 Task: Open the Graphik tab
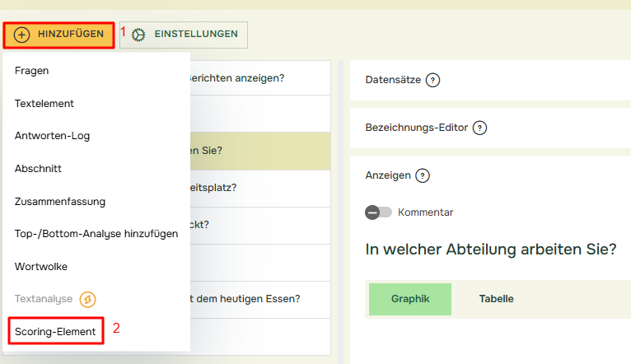tap(410, 299)
